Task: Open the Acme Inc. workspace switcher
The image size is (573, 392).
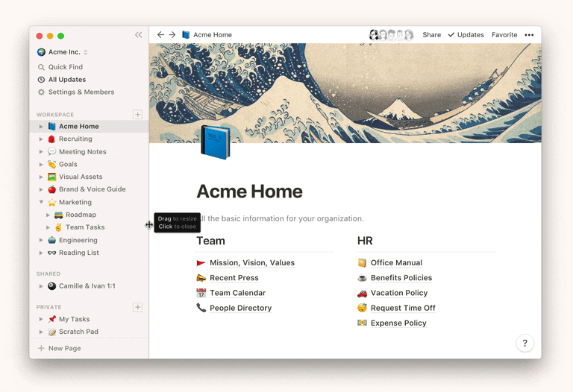Action: [63, 52]
